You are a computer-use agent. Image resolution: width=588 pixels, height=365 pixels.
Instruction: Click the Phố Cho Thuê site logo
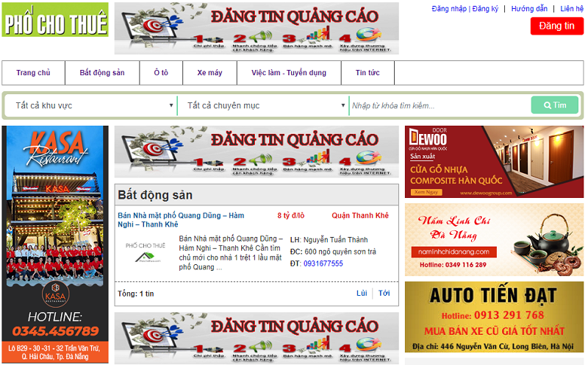[55, 20]
